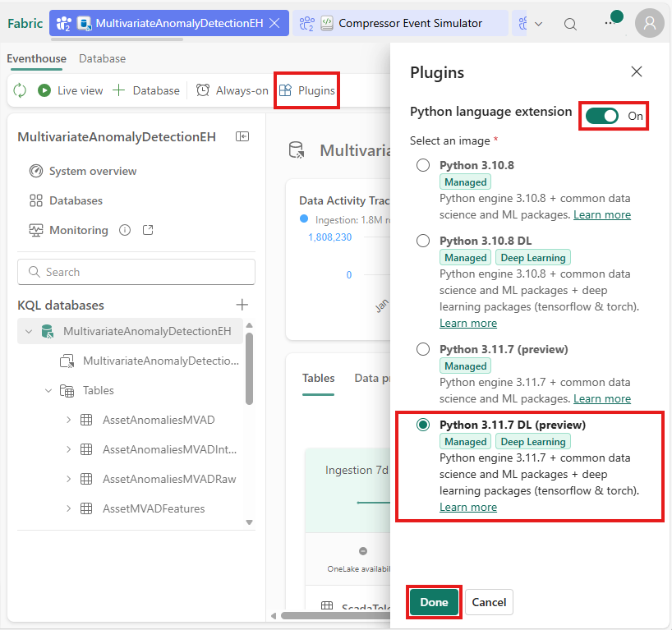The height and width of the screenshot is (630, 672).
Task: Select the Python 3.10.8 image
Action: (423, 165)
